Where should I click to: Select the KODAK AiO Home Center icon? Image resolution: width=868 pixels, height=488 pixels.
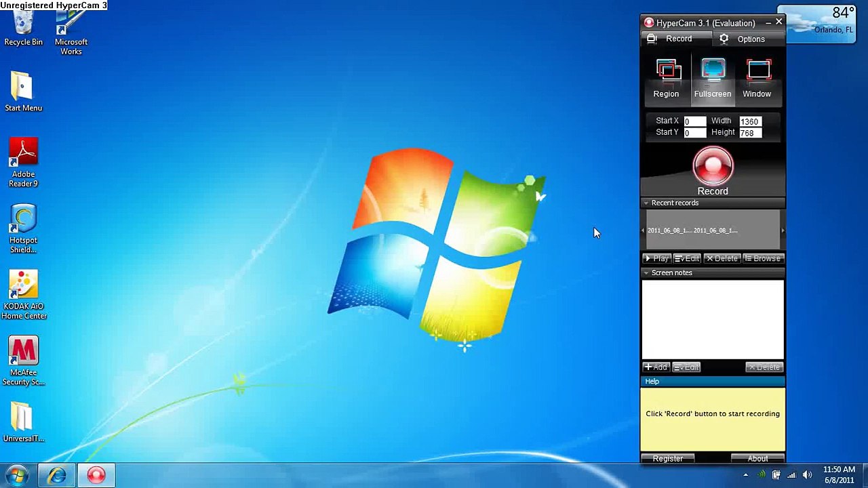coord(24,295)
